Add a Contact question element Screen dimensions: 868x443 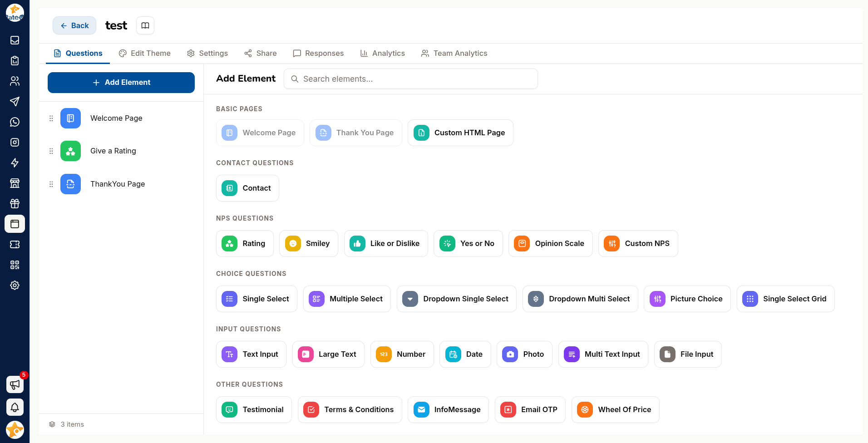click(247, 188)
